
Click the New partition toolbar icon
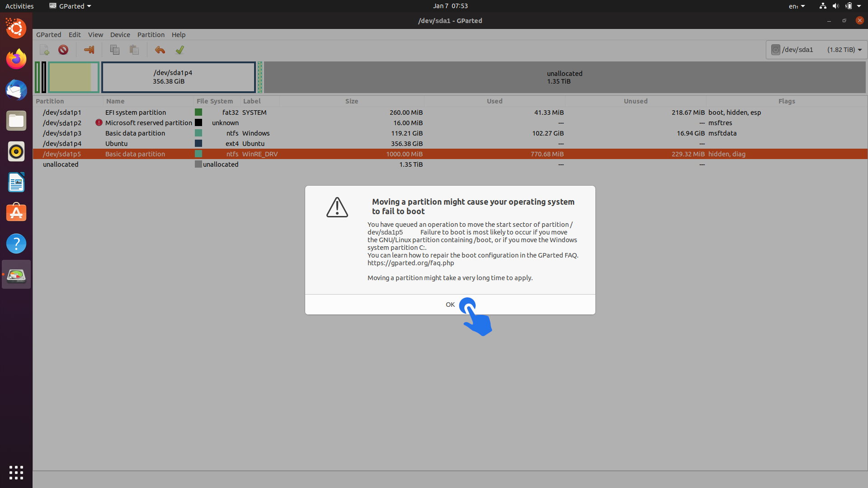point(44,50)
